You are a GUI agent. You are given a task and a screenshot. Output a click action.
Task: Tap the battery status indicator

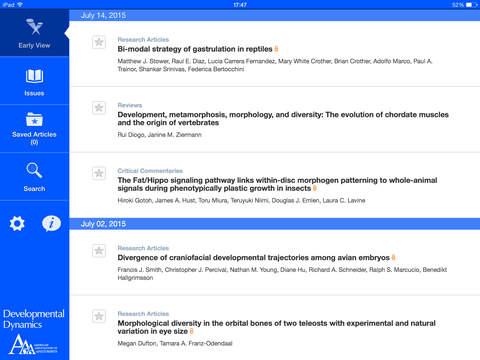coord(471,5)
